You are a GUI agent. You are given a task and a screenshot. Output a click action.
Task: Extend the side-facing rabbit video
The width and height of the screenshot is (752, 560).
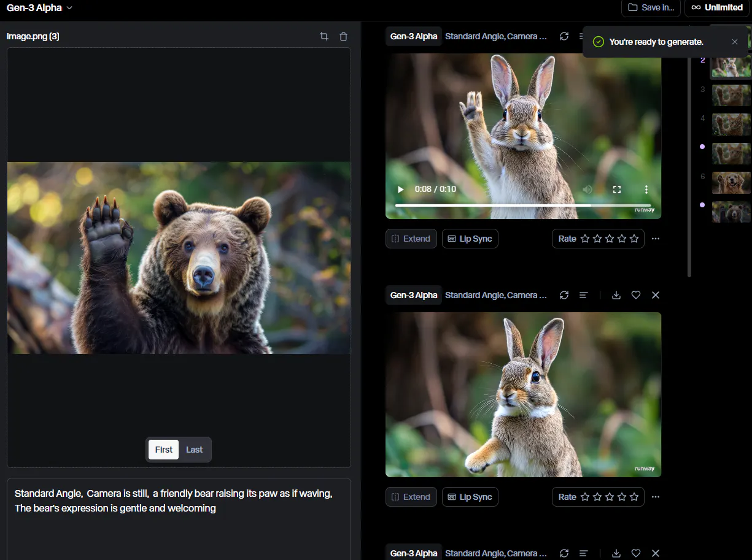tap(411, 497)
